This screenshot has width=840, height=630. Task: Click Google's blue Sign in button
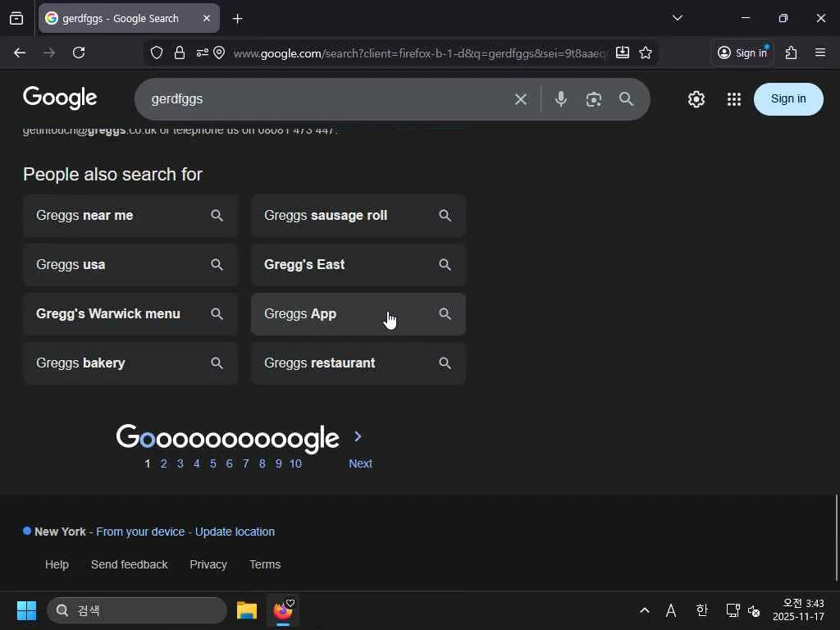coord(788,99)
